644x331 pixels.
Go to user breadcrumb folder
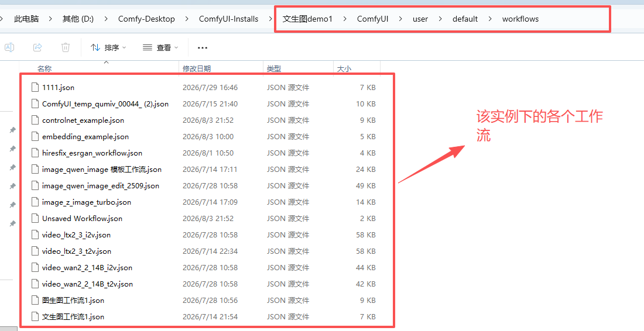point(420,19)
